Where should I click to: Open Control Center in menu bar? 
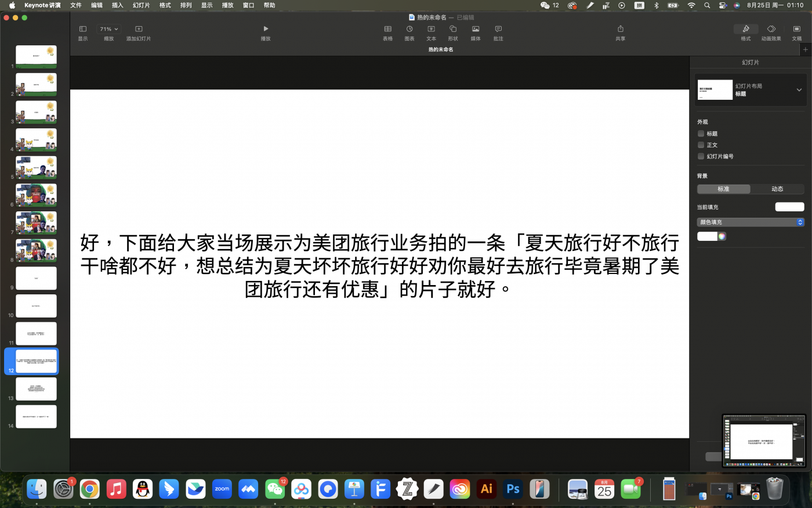723,5
